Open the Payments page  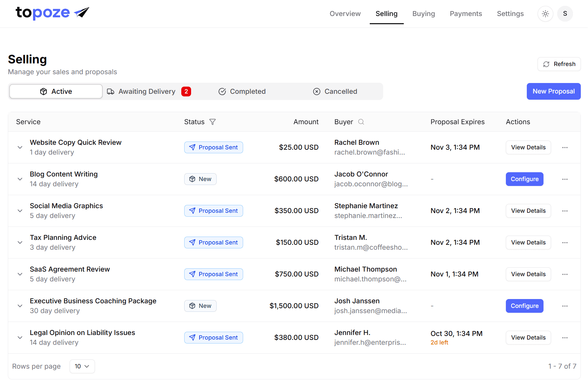click(x=466, y=13)
